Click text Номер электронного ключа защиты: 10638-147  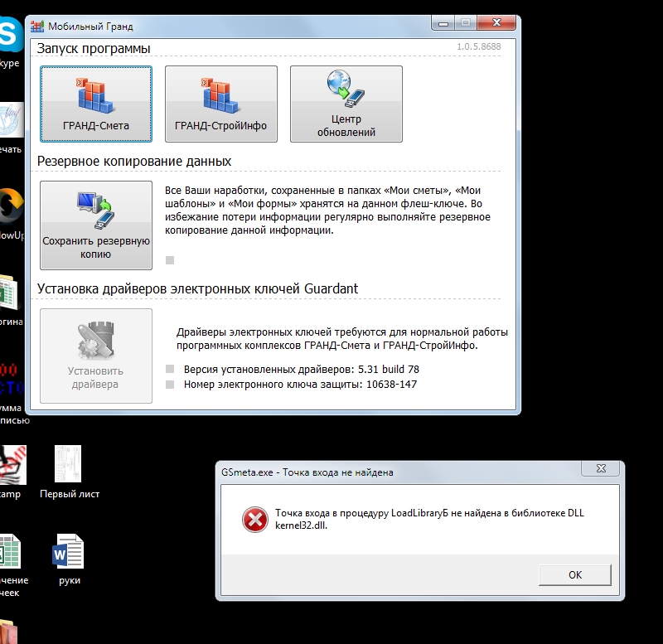(300, 385)
